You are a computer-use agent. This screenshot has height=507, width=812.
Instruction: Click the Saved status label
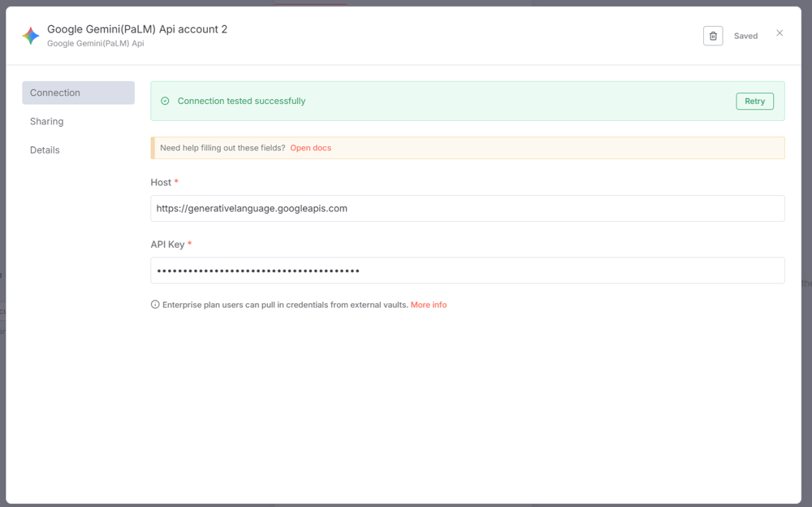pos(745,36)
